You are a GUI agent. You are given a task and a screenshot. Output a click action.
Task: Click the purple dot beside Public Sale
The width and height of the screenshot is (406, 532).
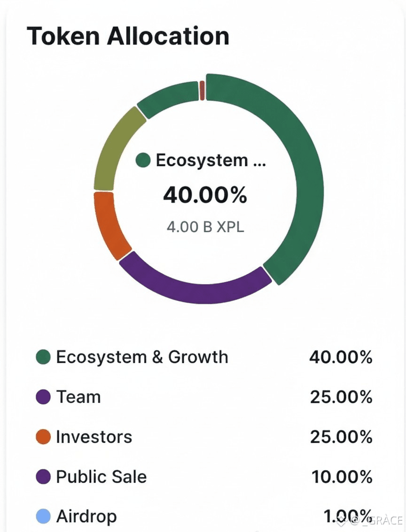click(43, 478)
